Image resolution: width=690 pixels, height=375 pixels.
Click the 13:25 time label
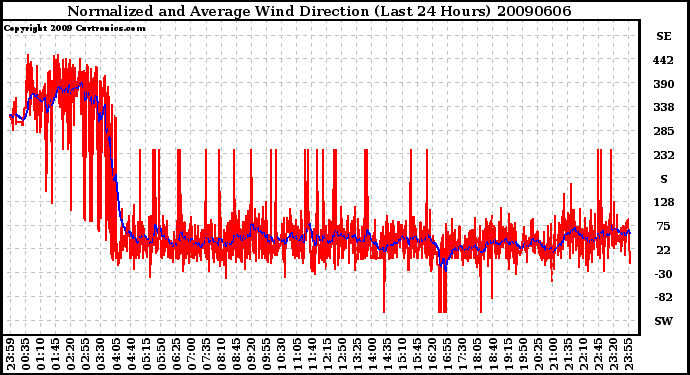357,354
